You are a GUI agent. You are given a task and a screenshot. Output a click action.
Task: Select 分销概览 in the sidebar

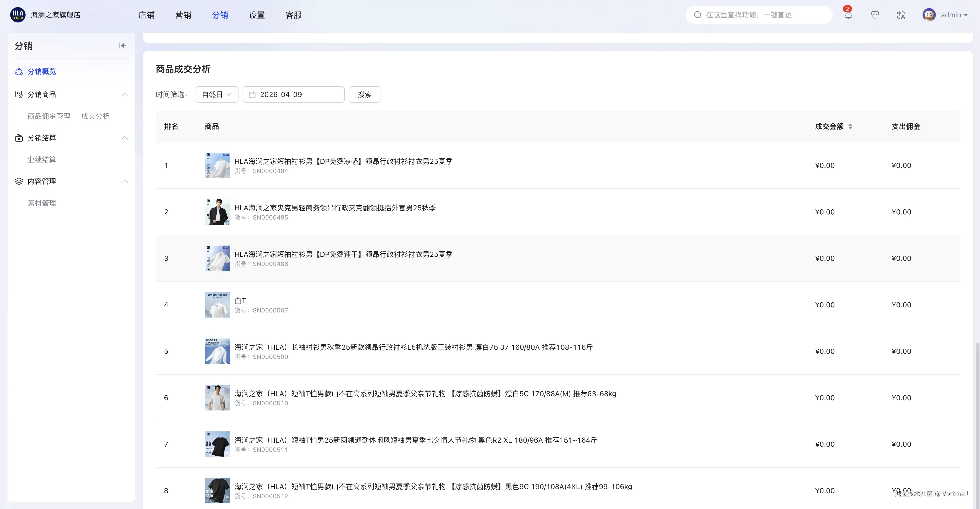pyautogui.click(x=41, y=71)
